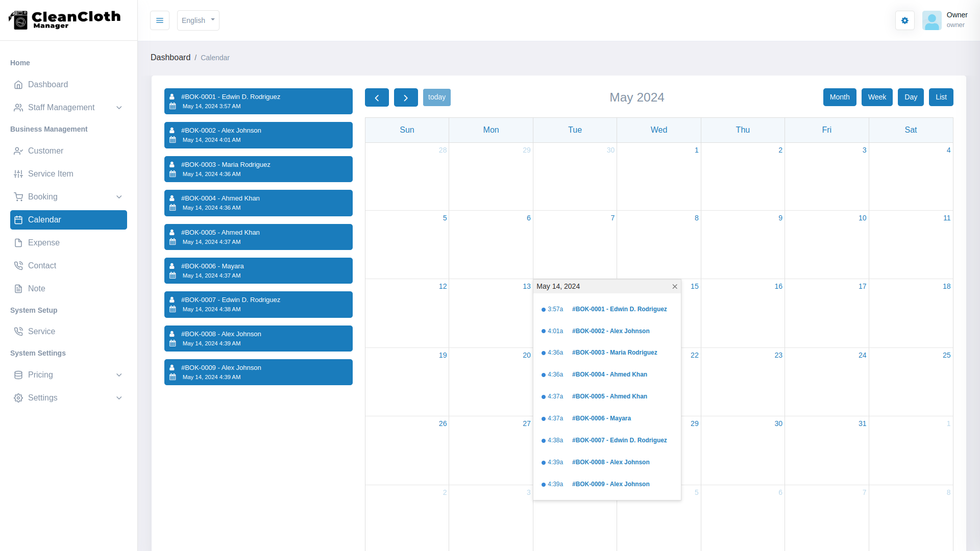Open #BOK-0003 Maria Rodriguez in popover
This screenshot has height=551, width=980.
click(615, 353)
